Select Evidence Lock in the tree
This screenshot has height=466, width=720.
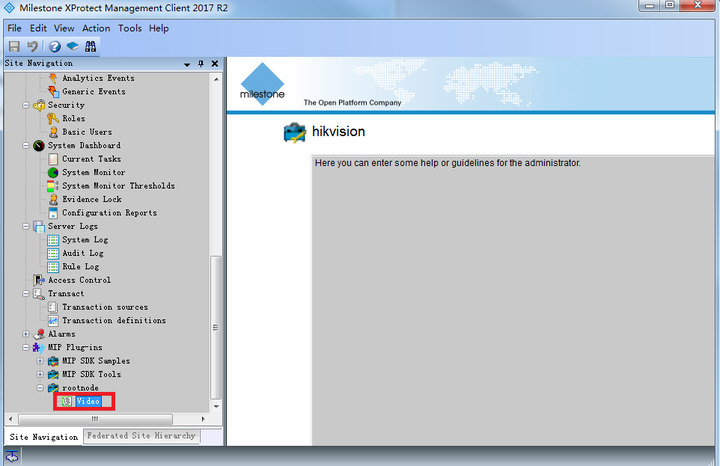tap(94, 199)
